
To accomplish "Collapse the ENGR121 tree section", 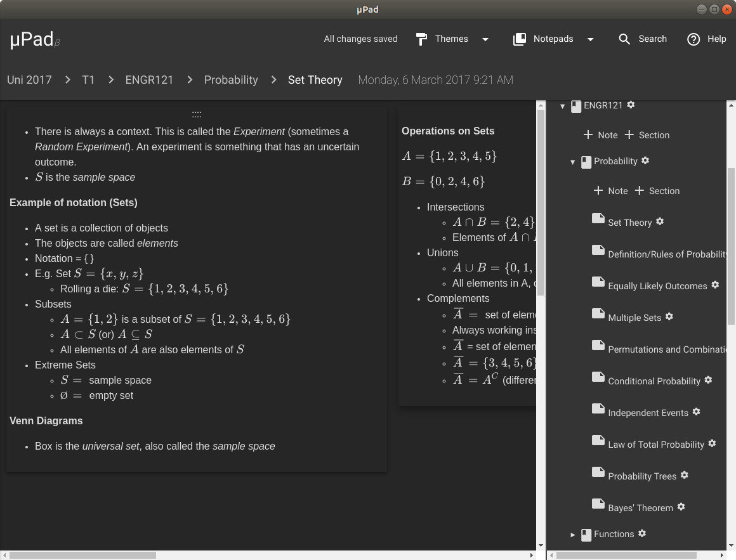I will click(x=562, y=107).
